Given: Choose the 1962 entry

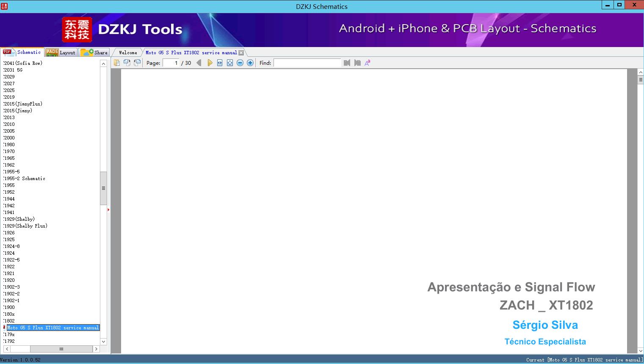Looking at the screenshot, I should pyautogui.click(x=9, y=165).
